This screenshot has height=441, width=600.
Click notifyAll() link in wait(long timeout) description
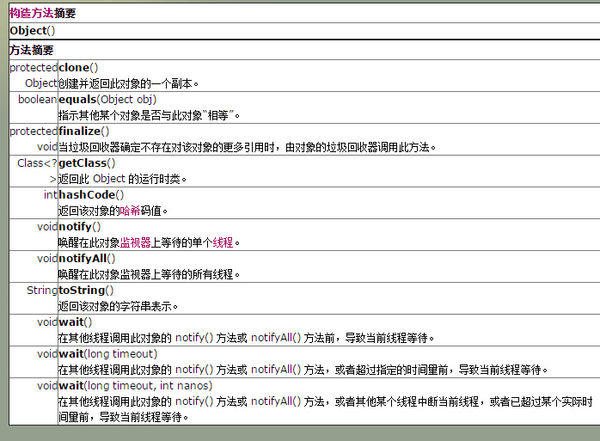click(x=276, y=369)
